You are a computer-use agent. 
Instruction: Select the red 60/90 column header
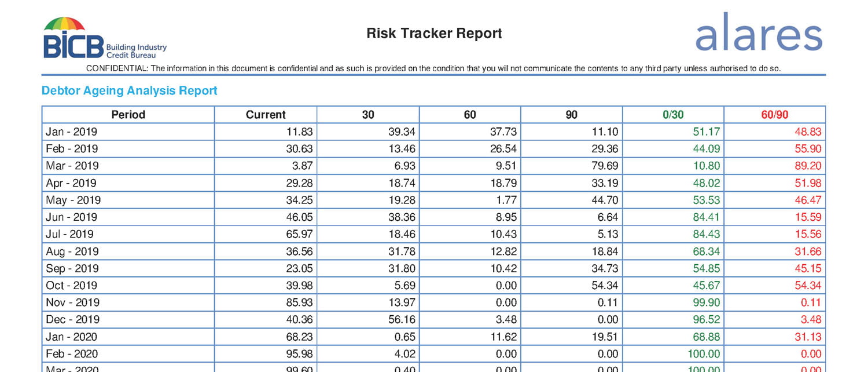(774, 115)
